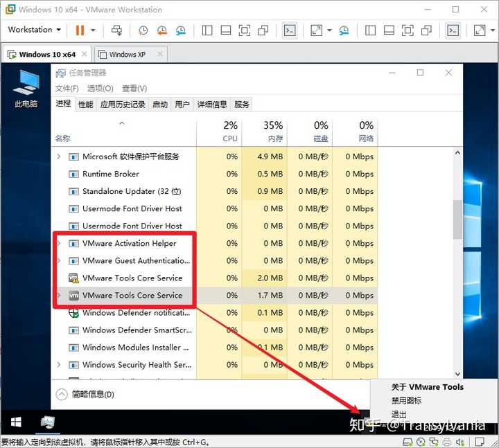
Task: Click the Standalone Updater process icon
Action: (74, 192)
